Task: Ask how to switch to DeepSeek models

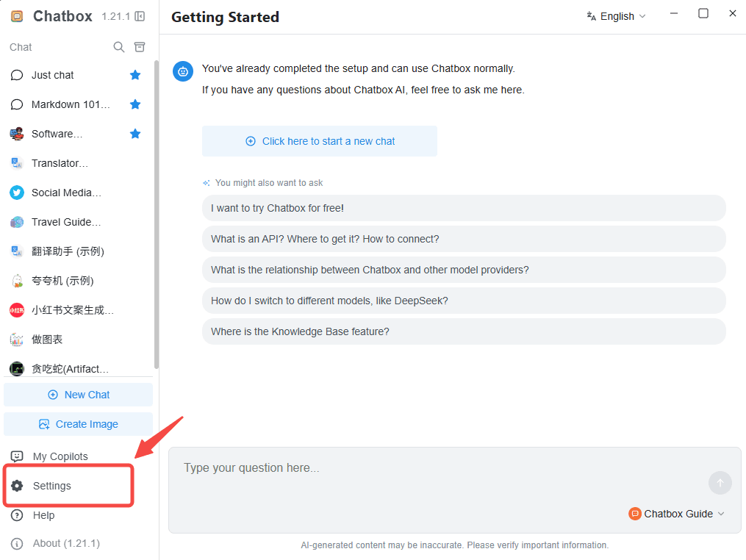Action: coord(464,301)
